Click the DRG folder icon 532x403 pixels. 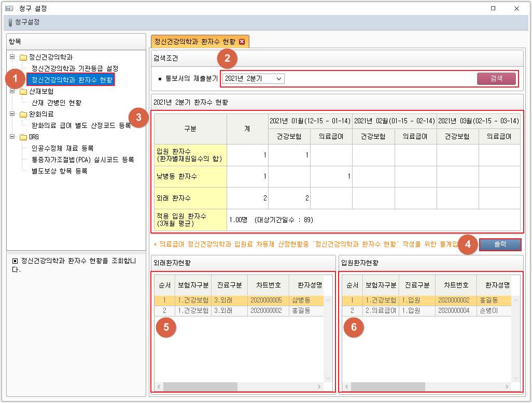tap(23, 137)
